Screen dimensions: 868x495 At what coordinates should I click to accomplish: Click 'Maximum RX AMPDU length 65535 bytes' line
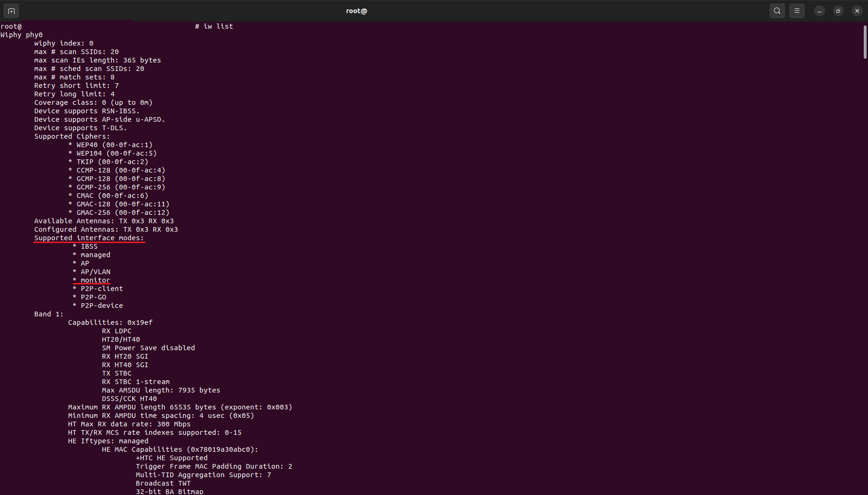click(x=180, y=407)
